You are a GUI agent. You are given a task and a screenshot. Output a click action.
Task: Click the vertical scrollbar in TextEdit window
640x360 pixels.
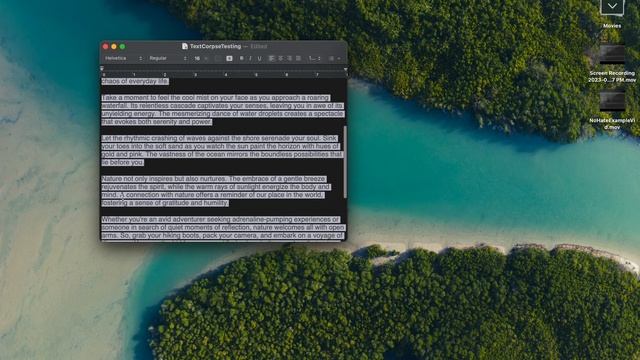point(345,162)
